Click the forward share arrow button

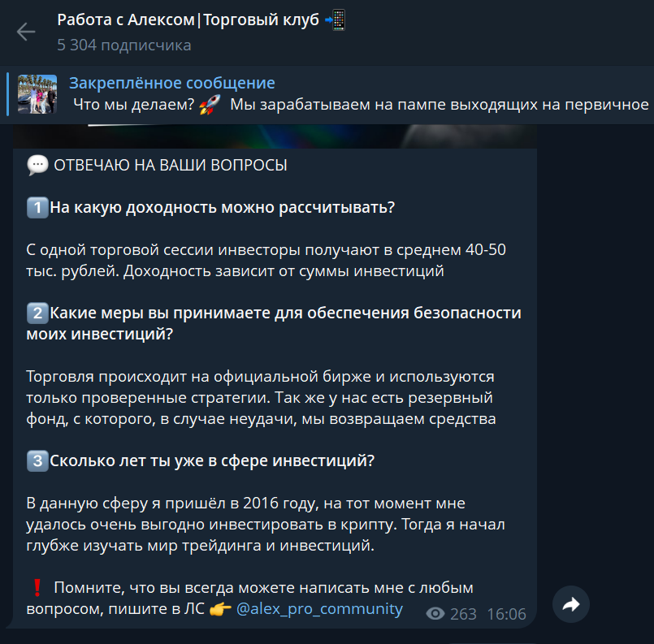(570, 604)
